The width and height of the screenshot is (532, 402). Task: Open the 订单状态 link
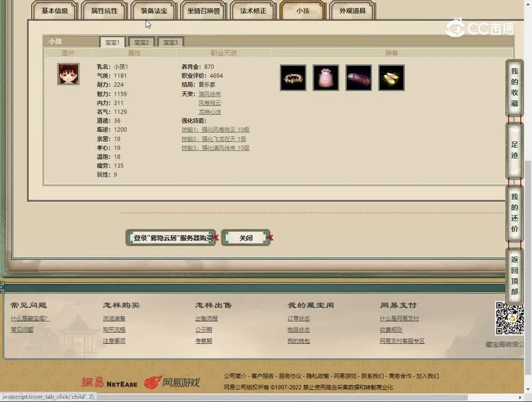tap(298, 318)
